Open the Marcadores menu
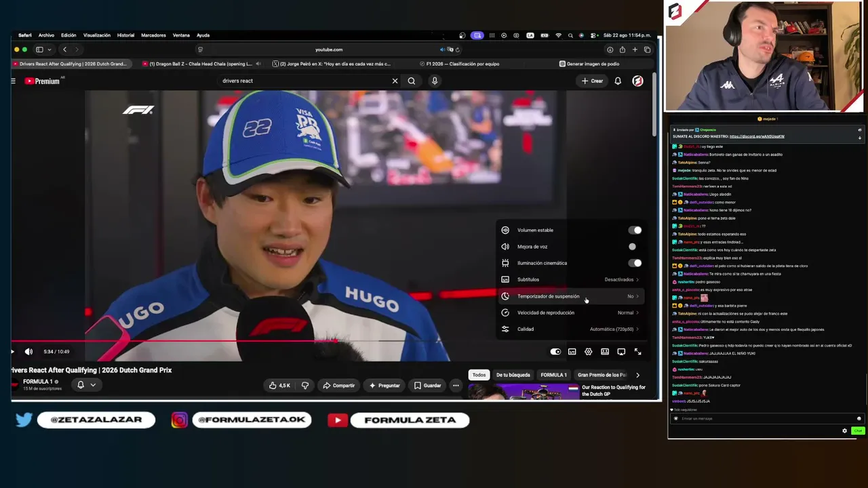This screenshot has width=868, height=488. [x=153, y=35]
